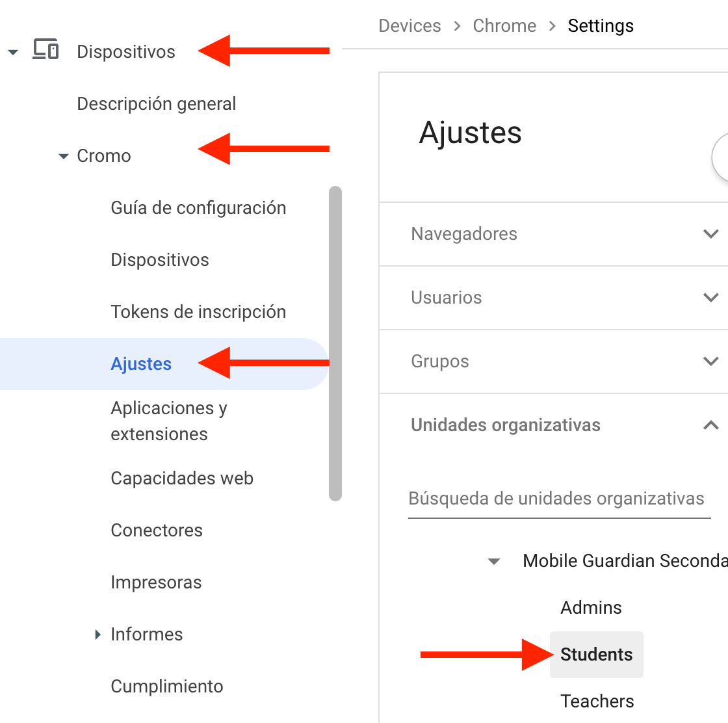This screenshot has width=728, height=723.
Task: Open Descripción general in the sidebar
Action: pyautogui.click(x=156, y=104)
